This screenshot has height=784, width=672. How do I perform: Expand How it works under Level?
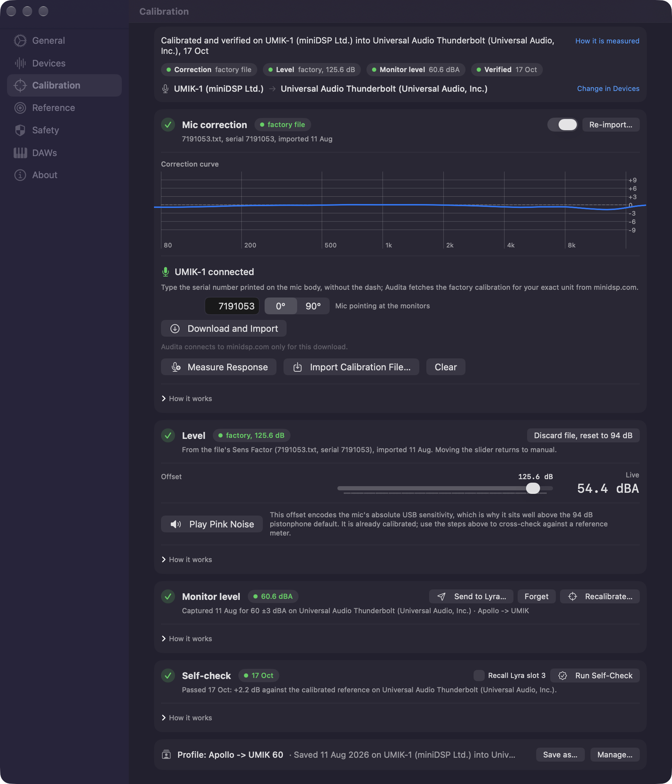click(x=187, y=559)
